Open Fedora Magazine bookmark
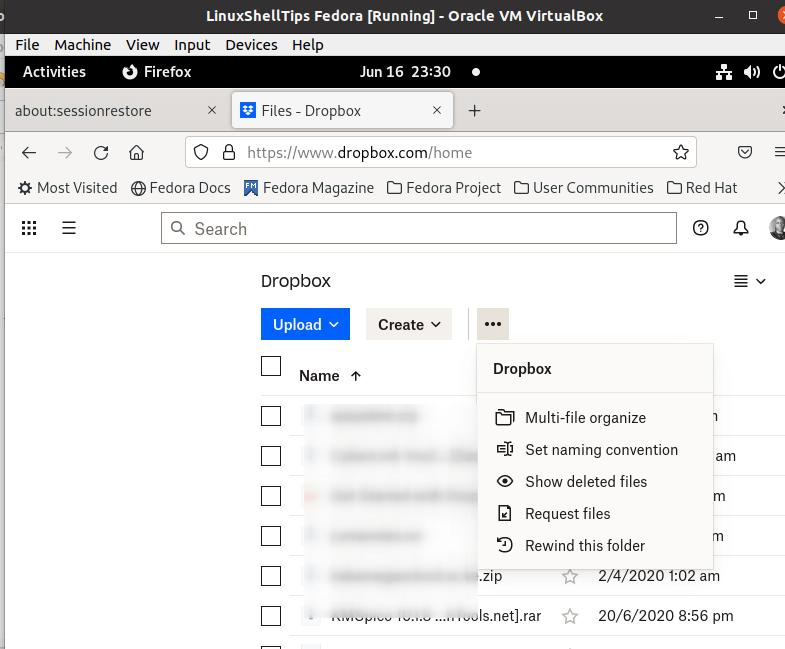The width and height of the screenshot is (785, 649). (309, 188)
